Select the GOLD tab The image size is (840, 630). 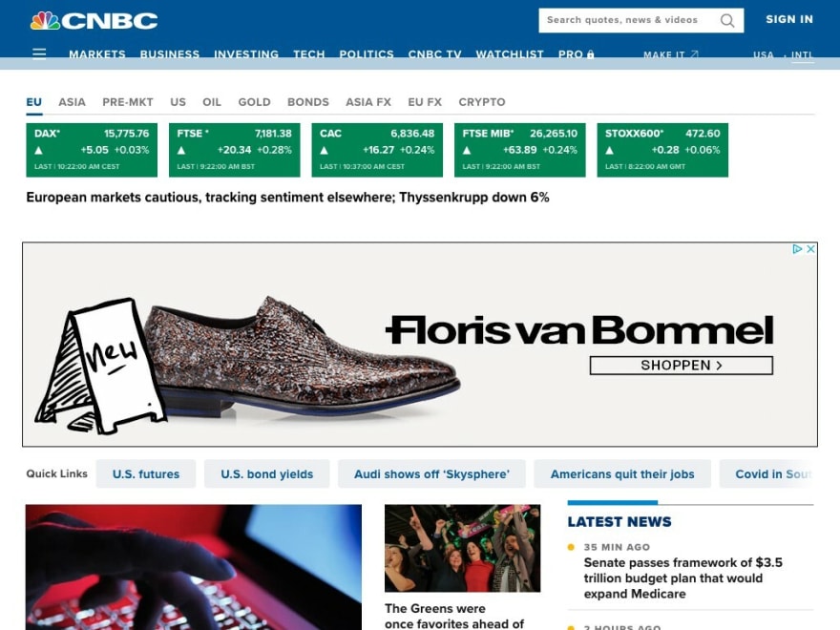[254, 102]
